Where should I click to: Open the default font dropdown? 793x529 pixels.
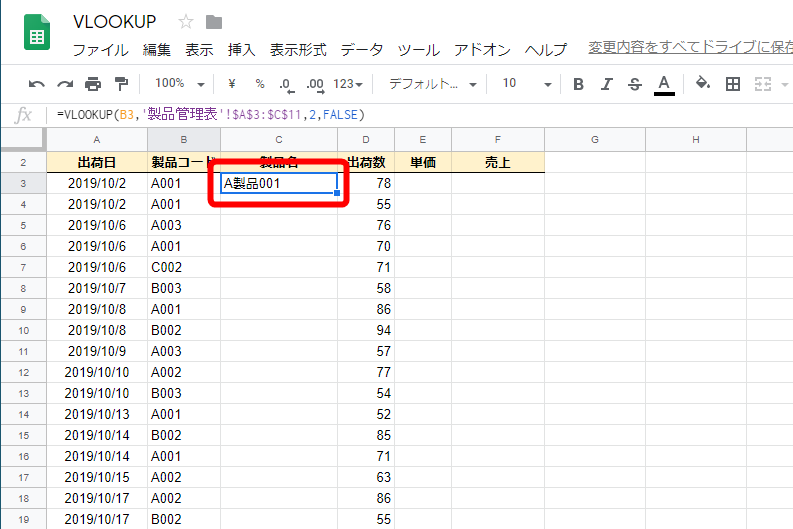(432, 84)
